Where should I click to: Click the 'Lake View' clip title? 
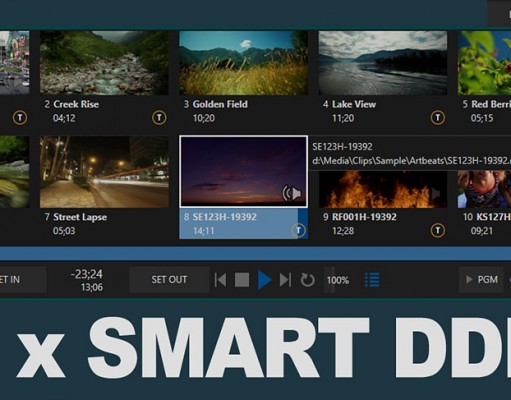pos(354,104)
